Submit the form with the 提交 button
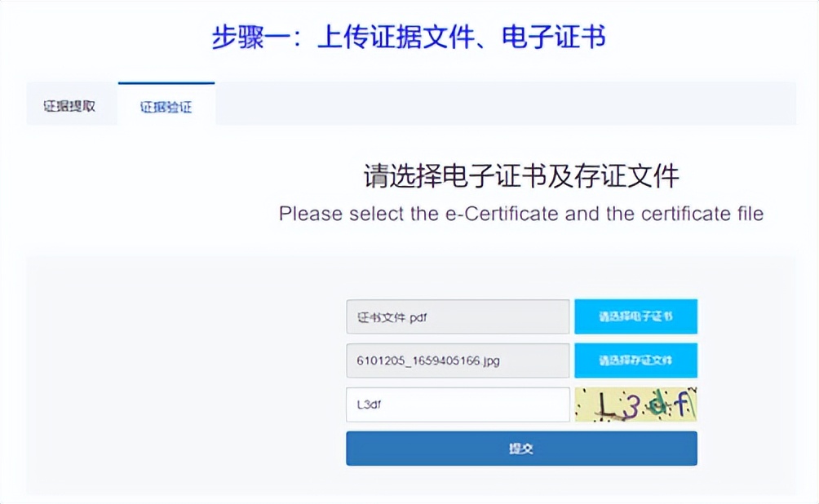819x504 pixels. click(521, 448)
